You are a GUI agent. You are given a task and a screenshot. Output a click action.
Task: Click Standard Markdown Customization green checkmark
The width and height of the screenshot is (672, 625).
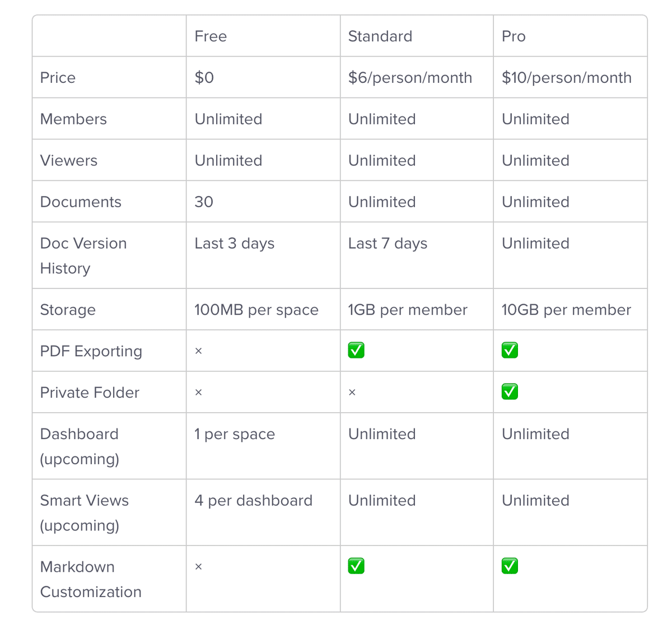coord(356,566)
